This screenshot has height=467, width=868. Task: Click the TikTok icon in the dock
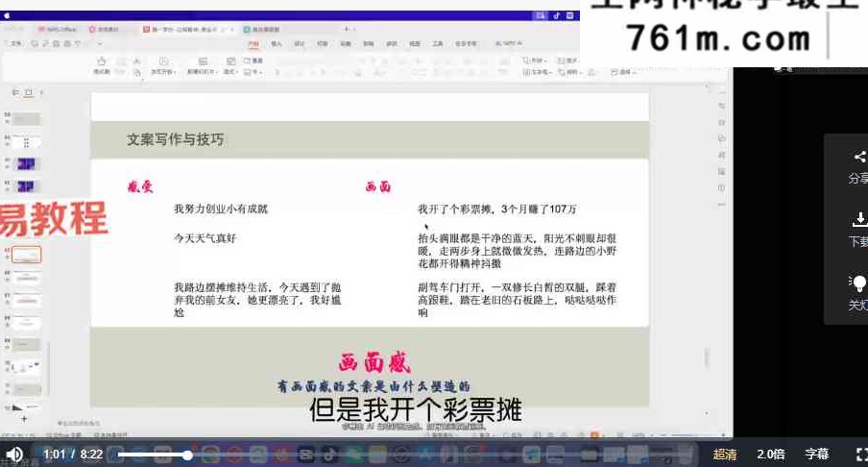point(329,455)
